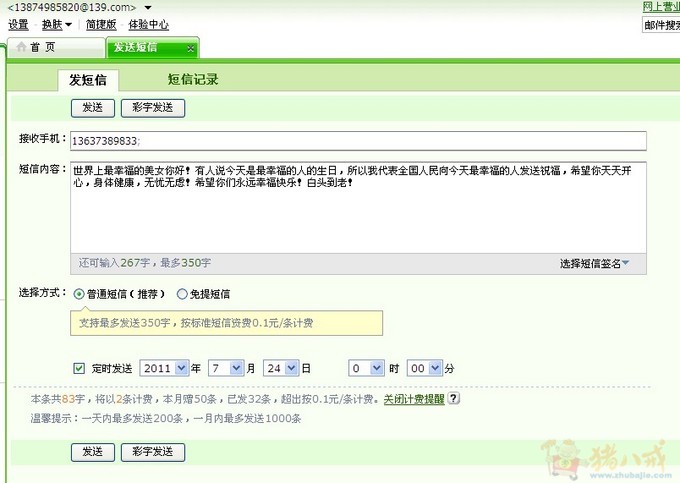This screenshot has width=680, height=483.
Task: Click the home icon on the 首页 tab
Action: coord(21,47)
